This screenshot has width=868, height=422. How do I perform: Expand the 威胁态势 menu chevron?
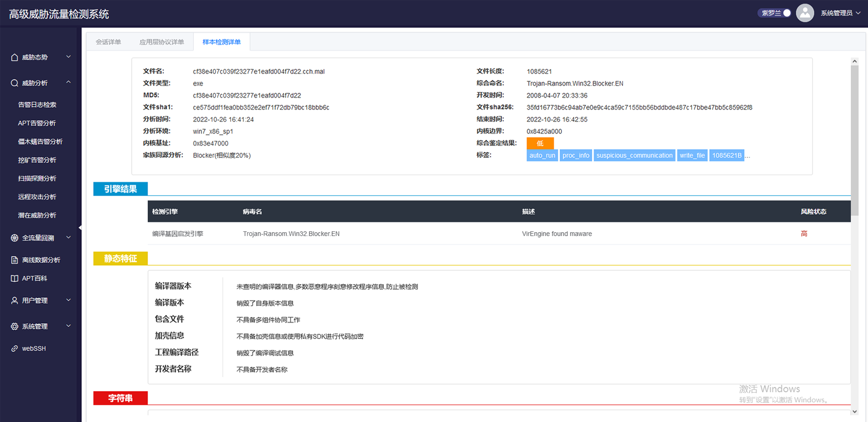point(69,57)
